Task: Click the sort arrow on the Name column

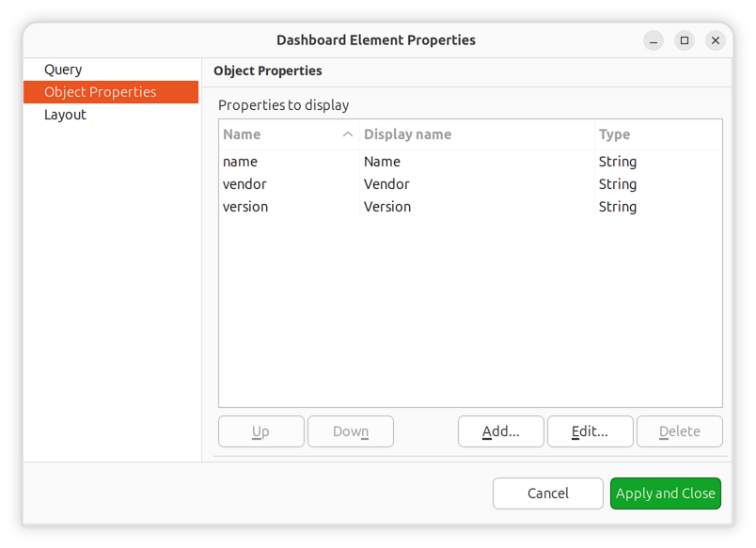Action: (x=348, y=134)
